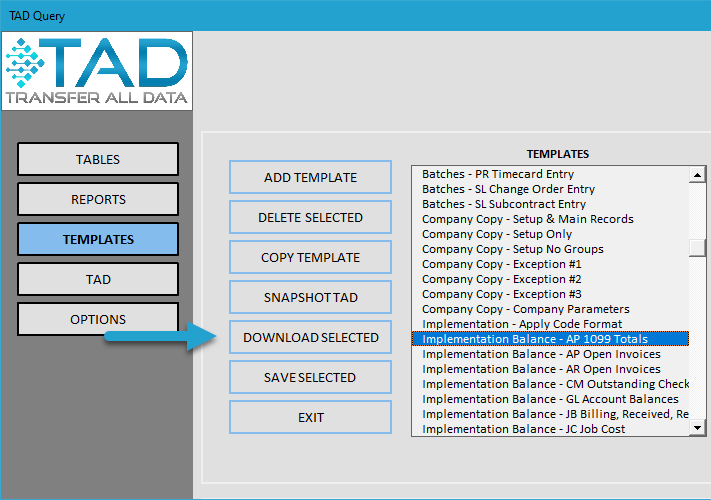Open the TABLES section
Viewport: 711px width, 500px height.
point(98,159)
